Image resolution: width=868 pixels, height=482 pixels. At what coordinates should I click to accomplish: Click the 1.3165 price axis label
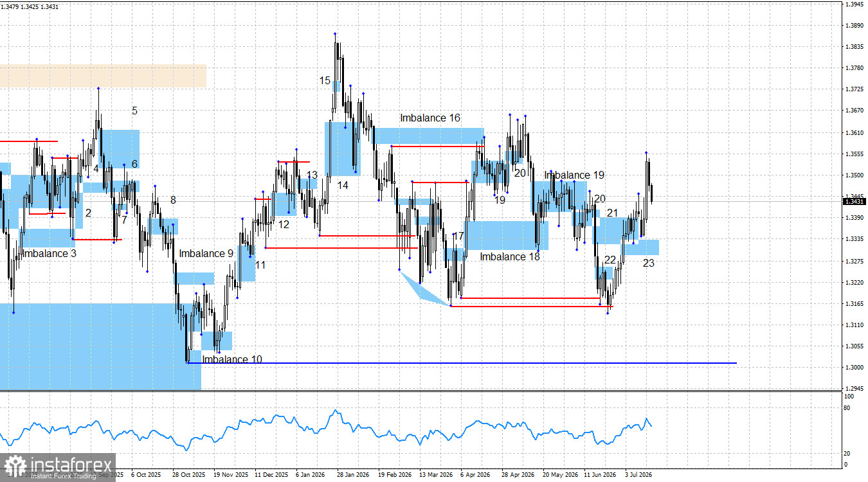(x=854, y=304)
